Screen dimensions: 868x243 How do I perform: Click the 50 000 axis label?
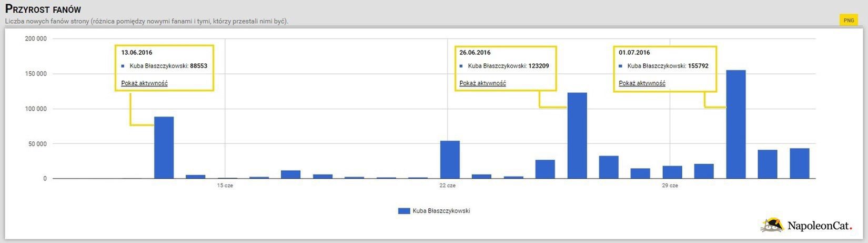click(x=37, y=144)
